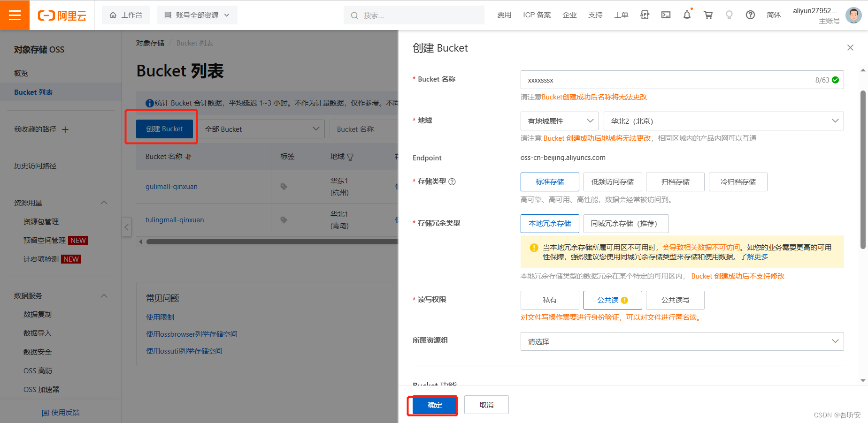Go to 概览 in OSS sidebar

(x=21, y=74)
